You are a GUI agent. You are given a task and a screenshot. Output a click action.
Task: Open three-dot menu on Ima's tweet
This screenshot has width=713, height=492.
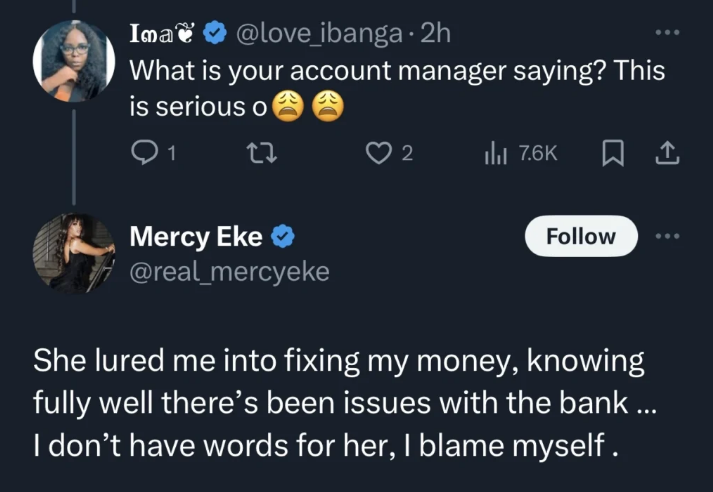click(666, 32)
